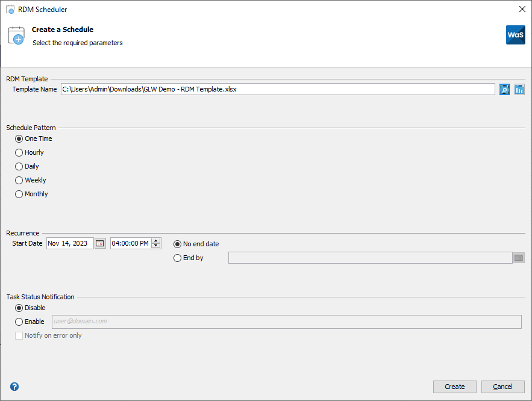Select the Monthly schedule option
The width and height of the screenshot is (532, 401).
19,194
